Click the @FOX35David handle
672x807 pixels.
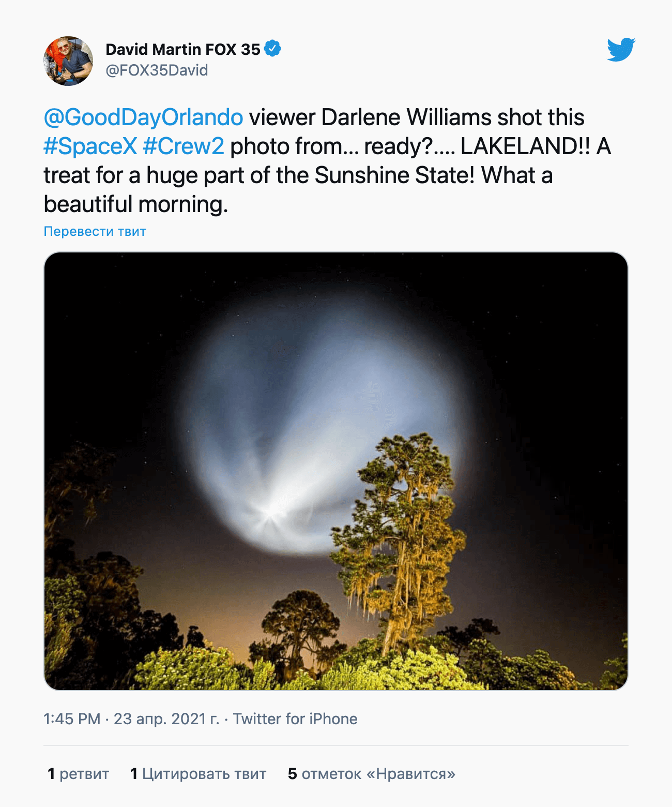click(157, 70)
